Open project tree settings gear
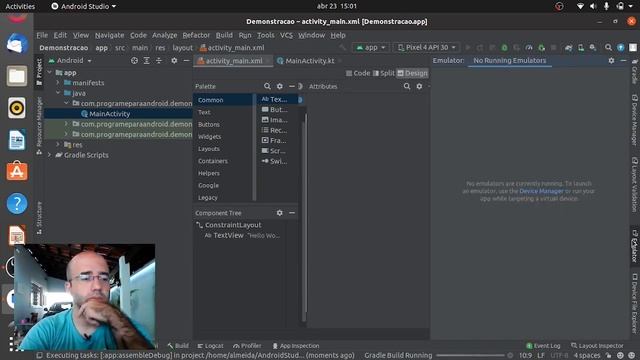The image size is (640, 360). coord(174,60)
